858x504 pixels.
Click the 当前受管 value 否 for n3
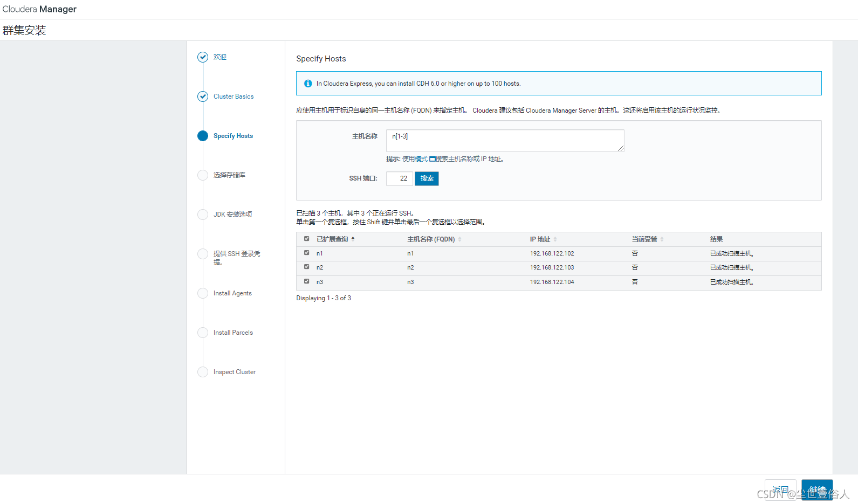point(635,282)
